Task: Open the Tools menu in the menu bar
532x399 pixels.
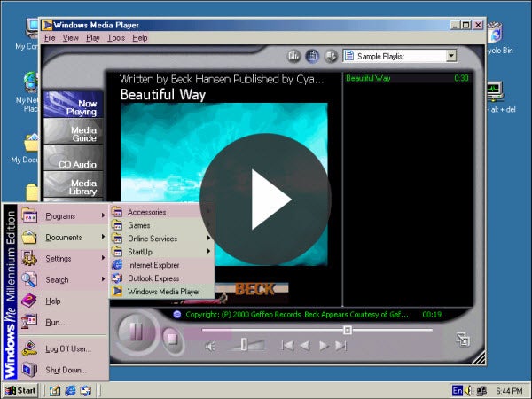Action: tap(116, 38)
